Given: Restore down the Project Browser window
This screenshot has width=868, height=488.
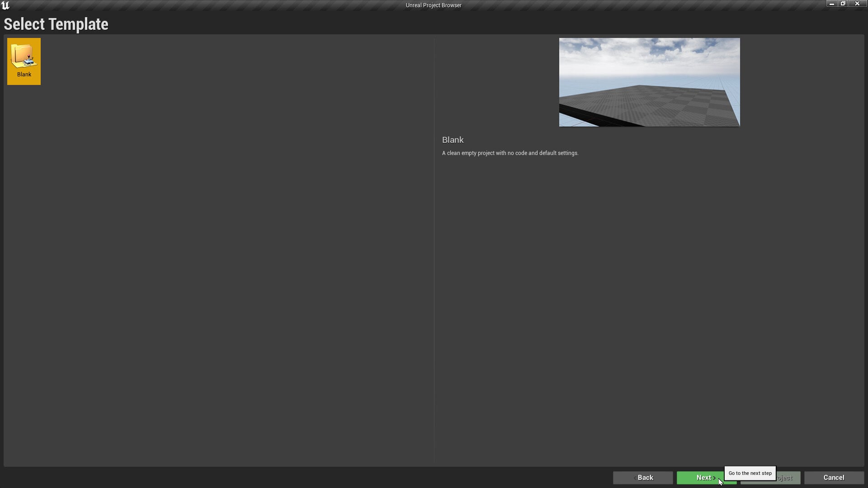Looking at the screenshot, I should [843, 4].
